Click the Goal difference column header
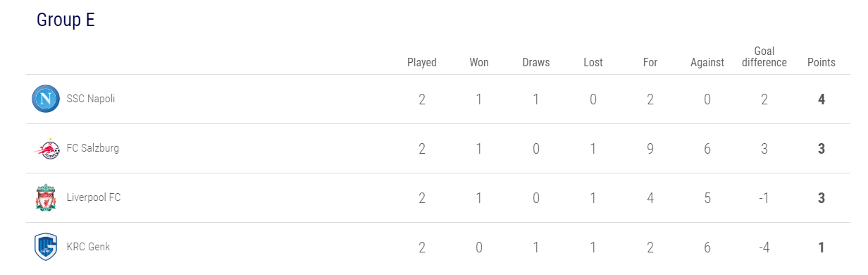This screenshot has width=868, height=275. 764,56
